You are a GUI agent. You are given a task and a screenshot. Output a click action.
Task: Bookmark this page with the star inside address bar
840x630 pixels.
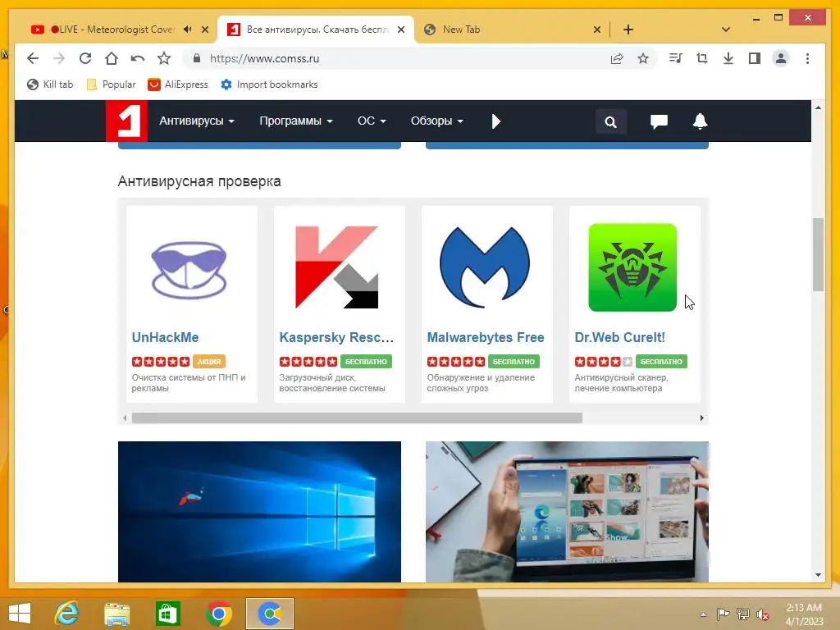(643, 58)
